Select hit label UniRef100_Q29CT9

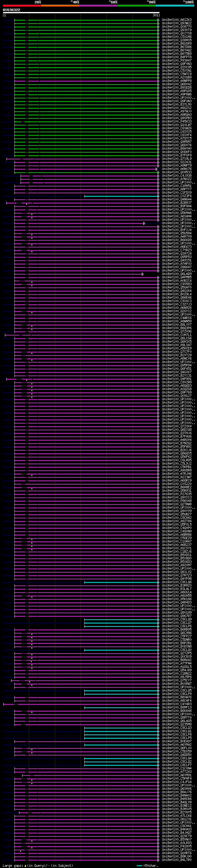[177, 836]
